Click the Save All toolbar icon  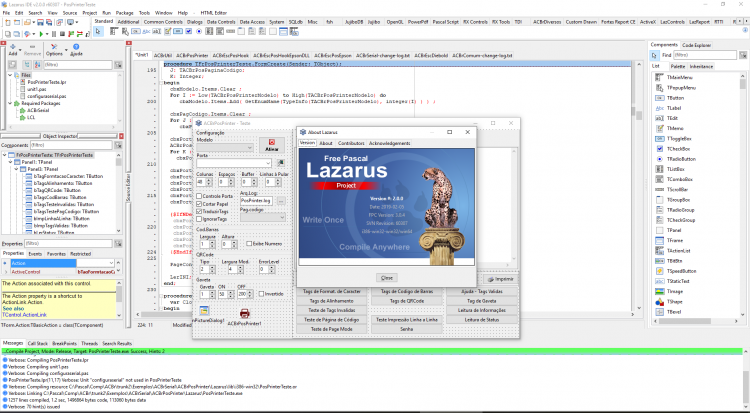click(49, 22)
